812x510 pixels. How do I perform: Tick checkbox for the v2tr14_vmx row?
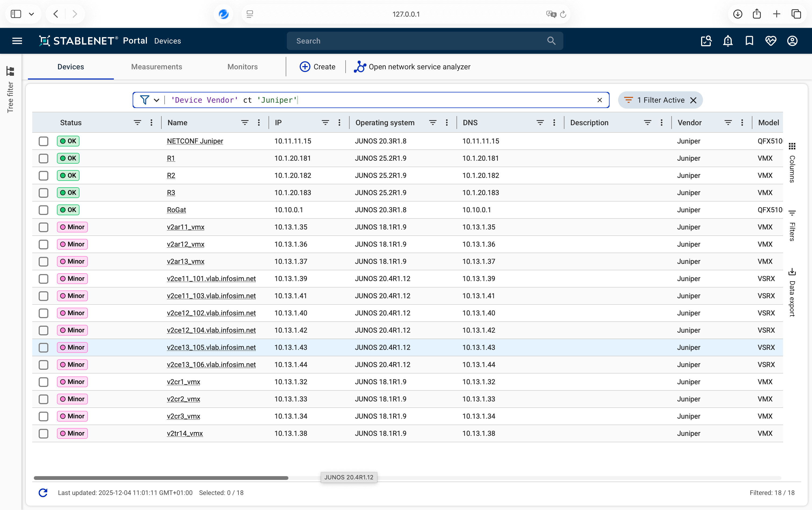pyautogui.click(x=44, y=433)
